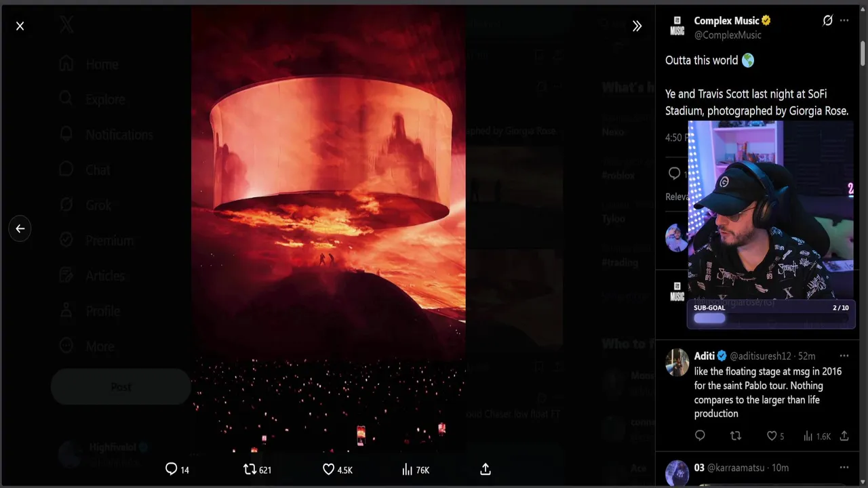Image resolution: width=868 pixels, height=488 pixels.
Task: Open the @karraamatsu handle link
Action: click(738, 468)
